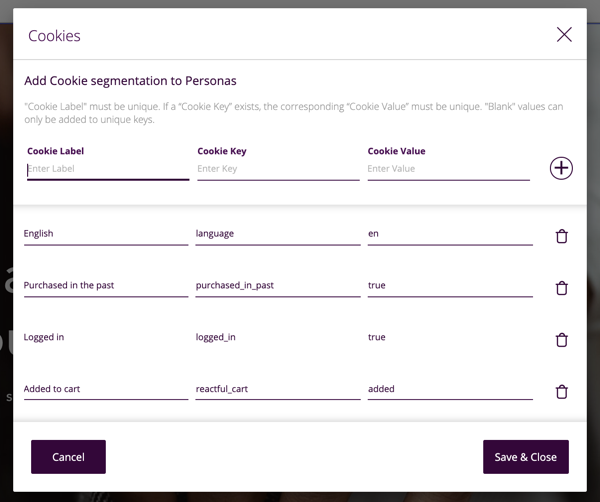
Task: Edit the Purchased in the past label
Action: click(106, 286)
